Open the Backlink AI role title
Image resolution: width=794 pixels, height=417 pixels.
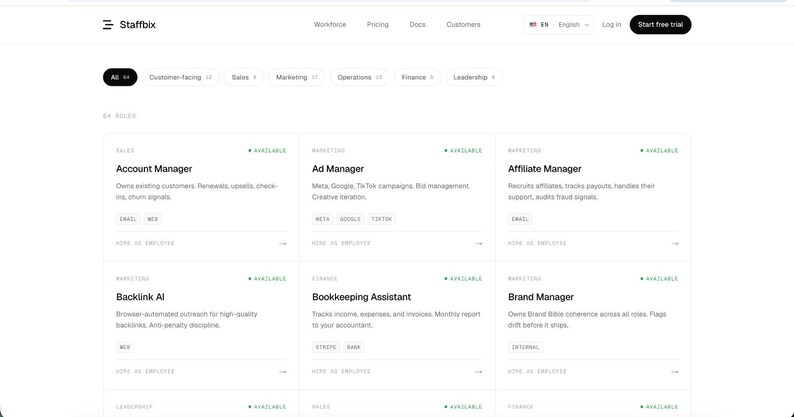tap(140, 297)
